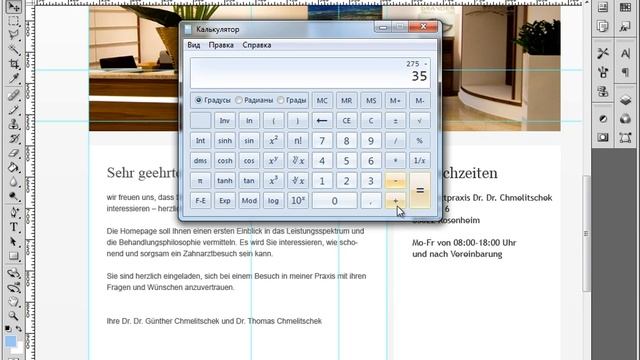Click the calculator sin function button

tap(249, 140)
